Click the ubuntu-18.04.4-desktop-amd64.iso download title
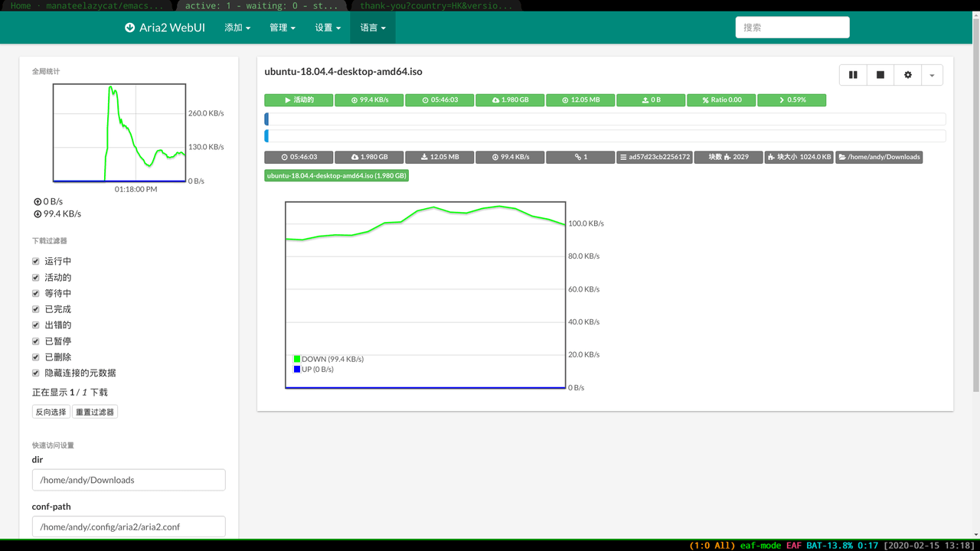 (343, 71)
